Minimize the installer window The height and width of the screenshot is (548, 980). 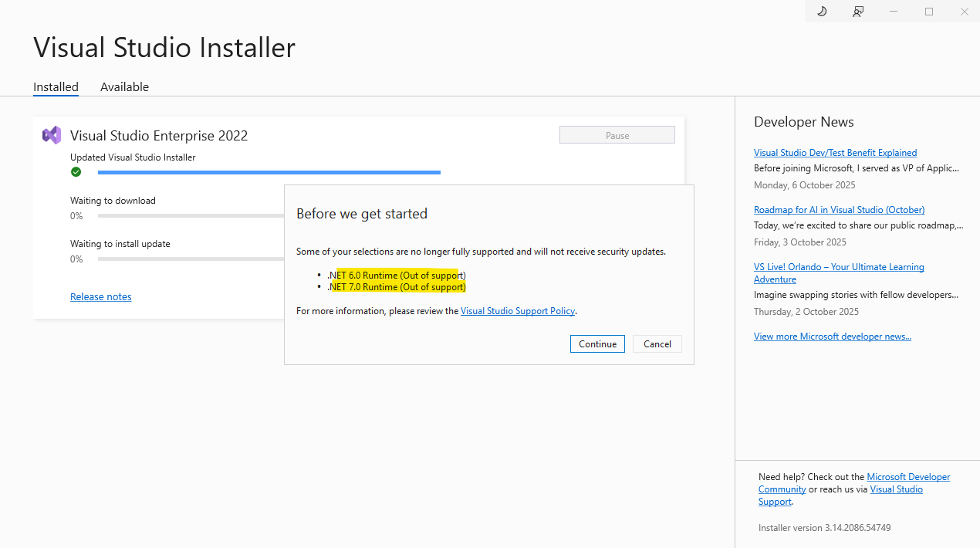point(894,12)
